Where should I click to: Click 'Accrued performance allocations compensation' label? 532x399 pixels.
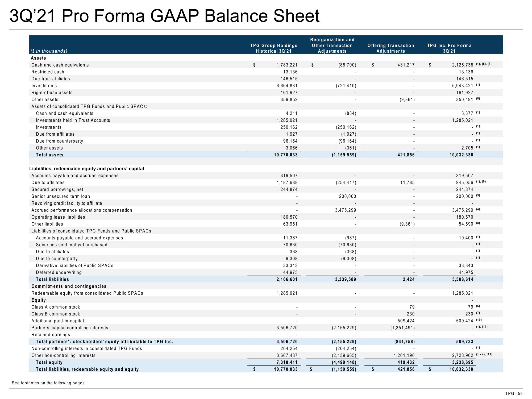point(82,210)
